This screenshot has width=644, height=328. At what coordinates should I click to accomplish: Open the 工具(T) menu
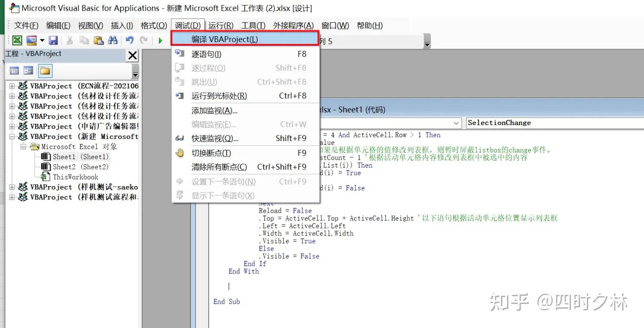253,26
